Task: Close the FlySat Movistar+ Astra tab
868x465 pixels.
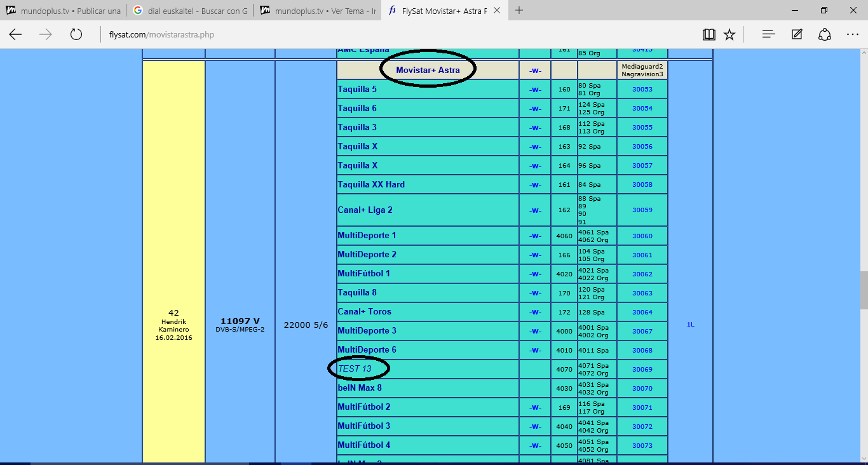Action: 497,11
